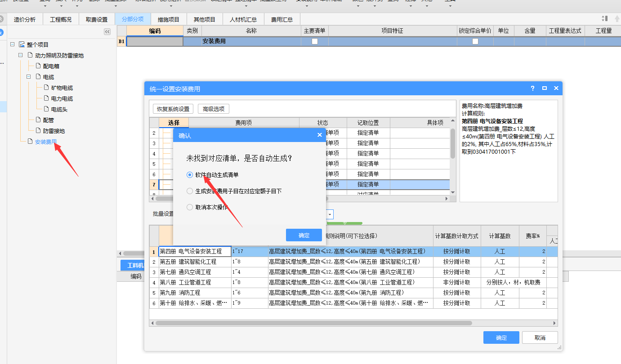This screenshot has height=364, width=621.
Task: Click the 记取位置 column header
Action: (368, 123)
